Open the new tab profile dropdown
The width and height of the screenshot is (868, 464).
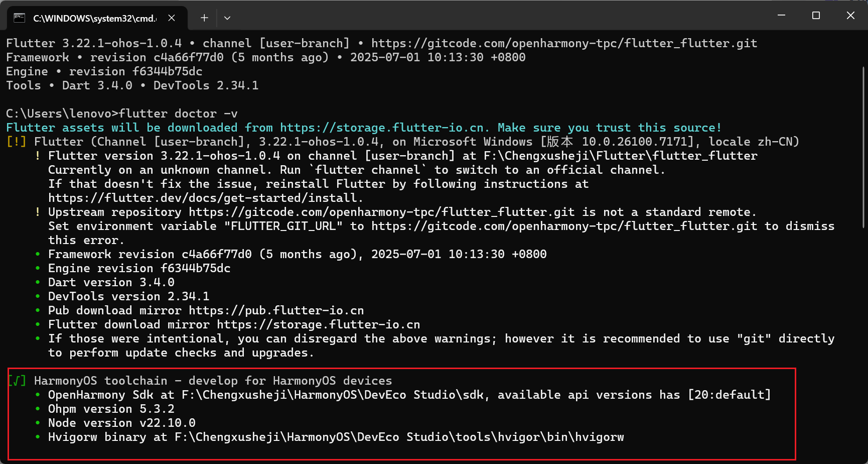pos(227,18)
